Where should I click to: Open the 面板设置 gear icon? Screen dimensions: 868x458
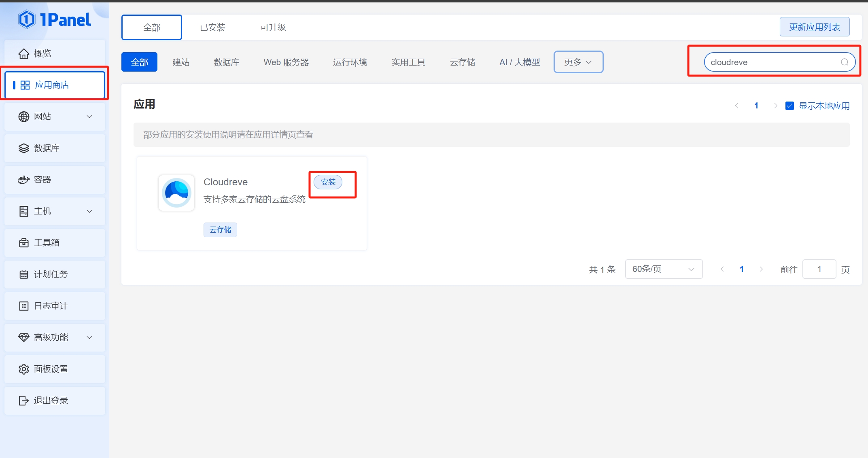[24, 369]
